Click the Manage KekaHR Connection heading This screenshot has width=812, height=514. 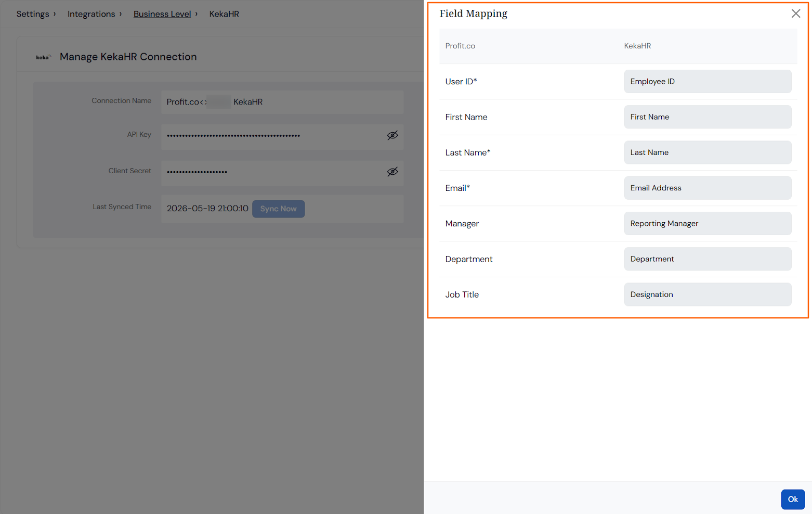tap(128, 57)
